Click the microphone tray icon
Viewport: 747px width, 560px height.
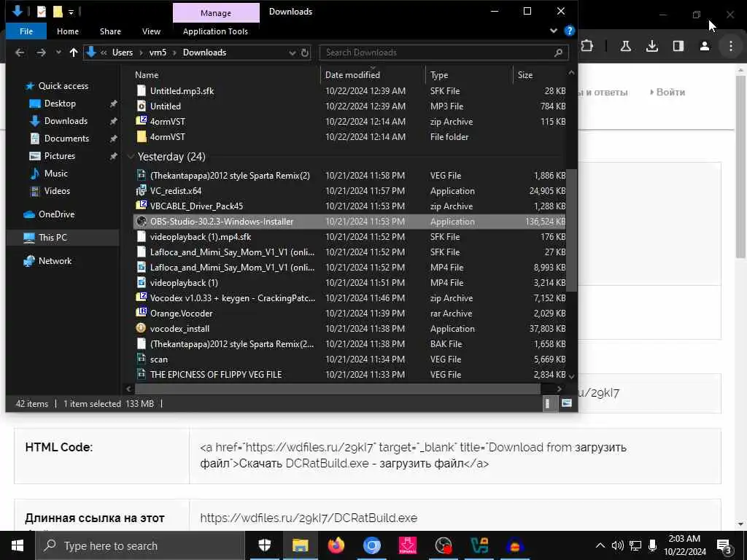pos(652,545)
